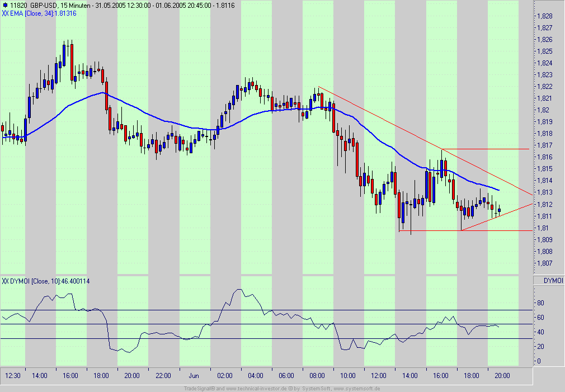
Task: Click the 10:00 time axis label
Action: pyautogui.click(x=348, y=376)
